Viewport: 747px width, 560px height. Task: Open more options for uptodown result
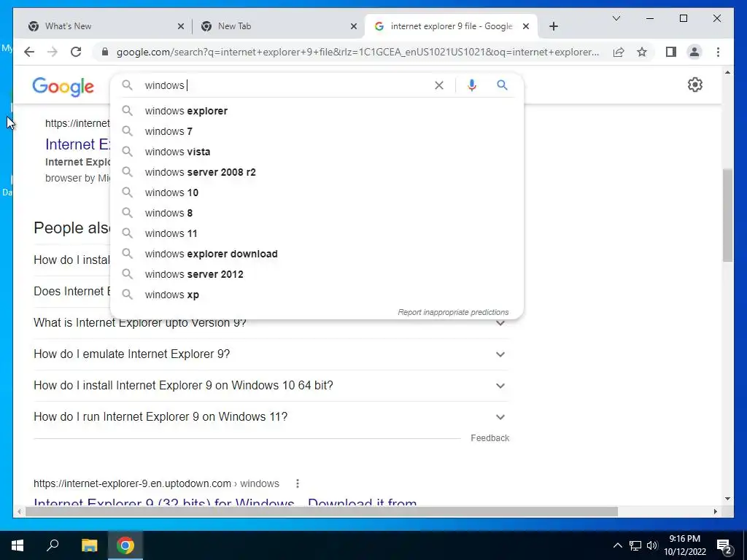pyautogui.click(x=298, y=483)
